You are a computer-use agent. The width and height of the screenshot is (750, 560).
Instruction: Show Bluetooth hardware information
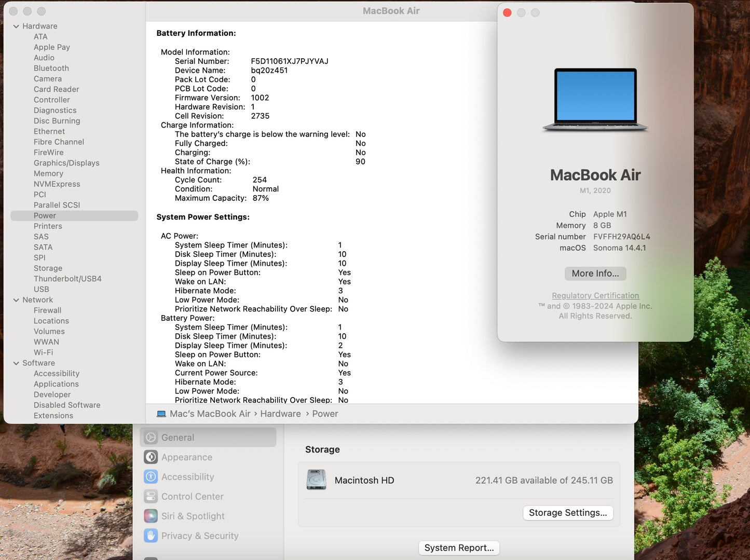(51, 69)
